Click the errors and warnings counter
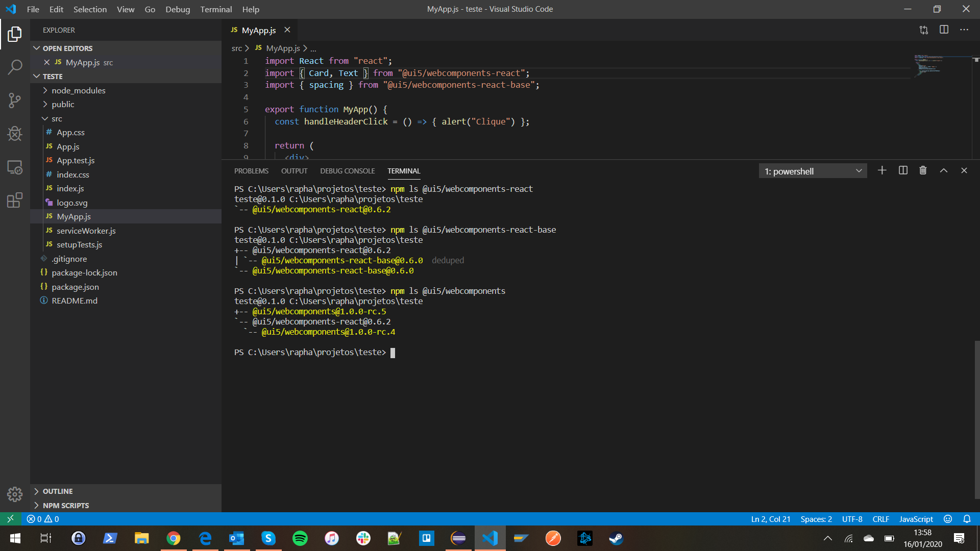 pos(43,519)
